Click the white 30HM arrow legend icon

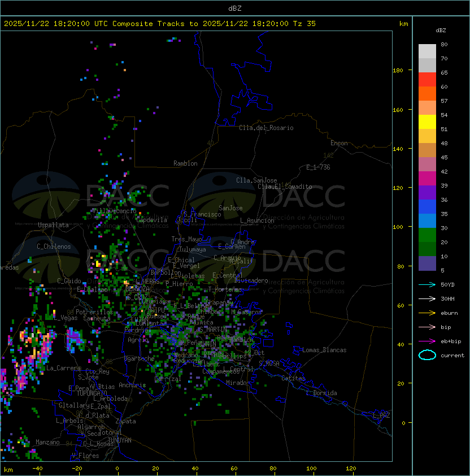click(x=427, y=298)
